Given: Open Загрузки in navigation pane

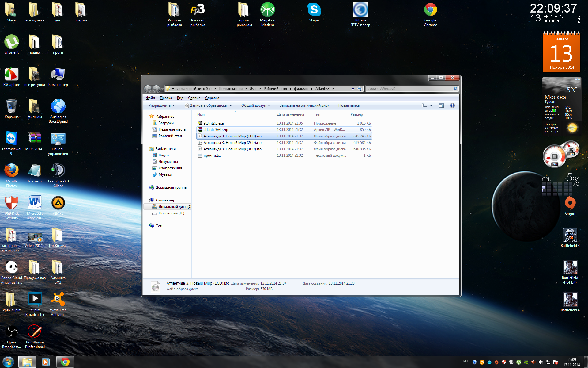Looking at the screenshot, I should [x=166, y=123].
